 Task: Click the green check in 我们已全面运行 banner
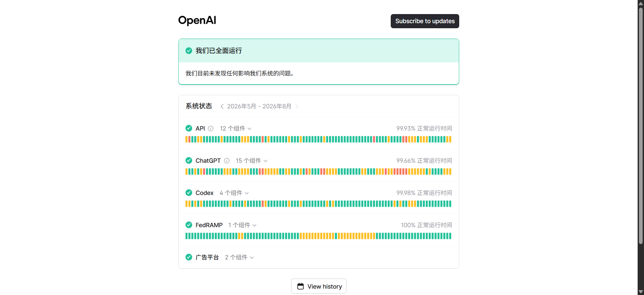(x=189, y=51)
